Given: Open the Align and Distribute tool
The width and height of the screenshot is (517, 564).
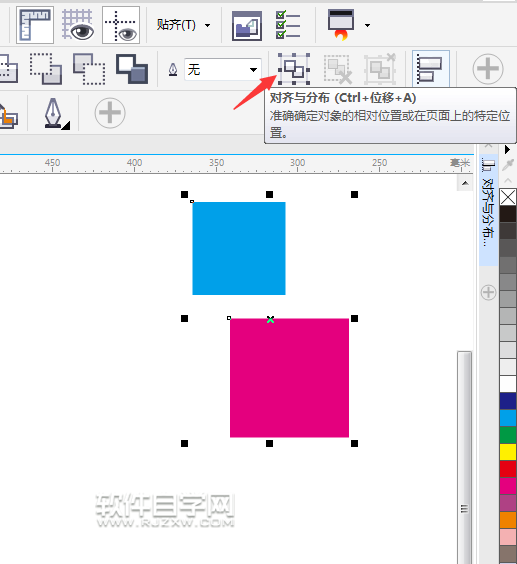Looking at the screenshot, I should (294, 69).
